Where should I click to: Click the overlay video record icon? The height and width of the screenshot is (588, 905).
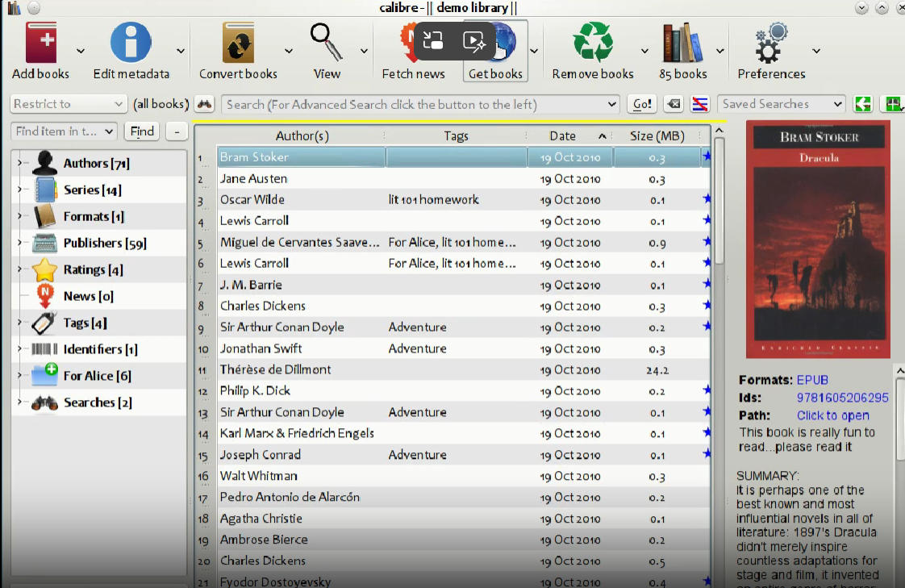point(473,41)
